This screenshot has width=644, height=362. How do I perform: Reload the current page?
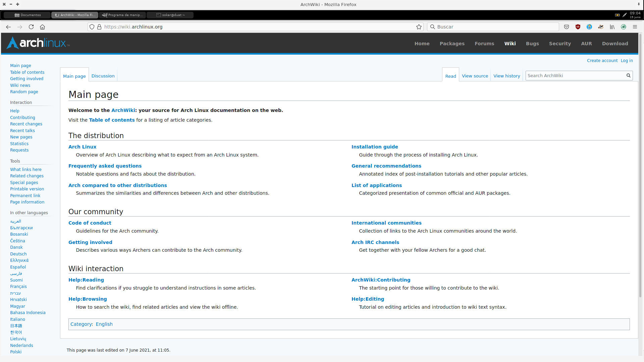31,27
